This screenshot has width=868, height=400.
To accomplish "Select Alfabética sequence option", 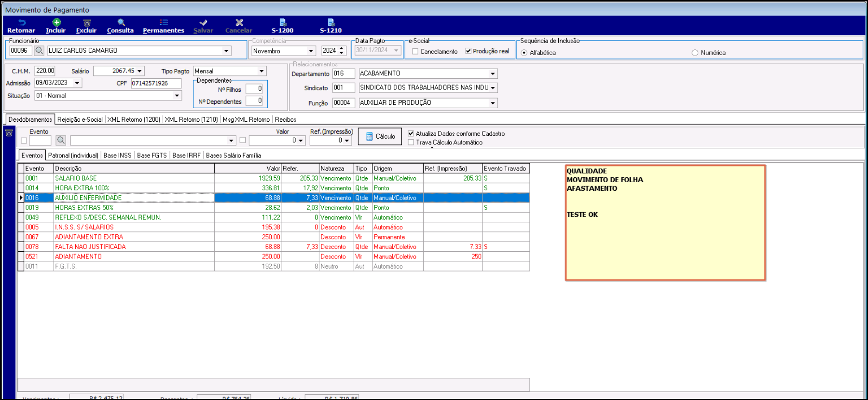I will [524, 53].
